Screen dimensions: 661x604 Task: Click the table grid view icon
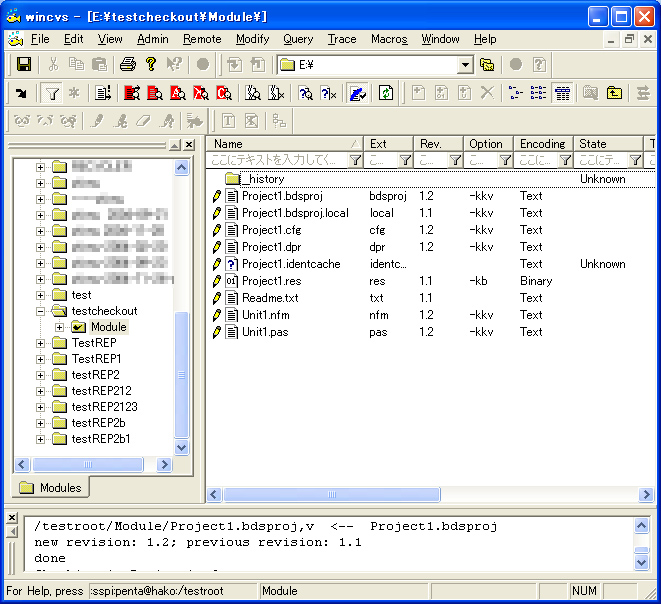[562, 93]
